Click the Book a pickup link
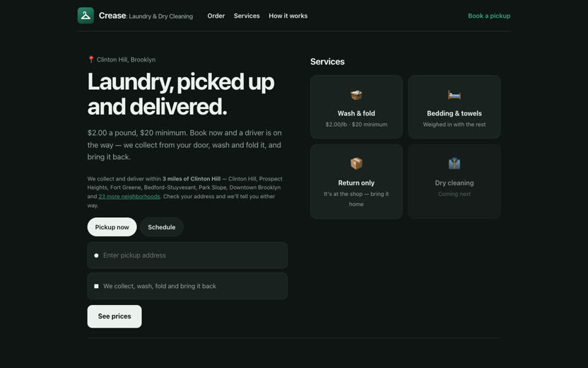The image size is (588, 368). tap(489, 16)
